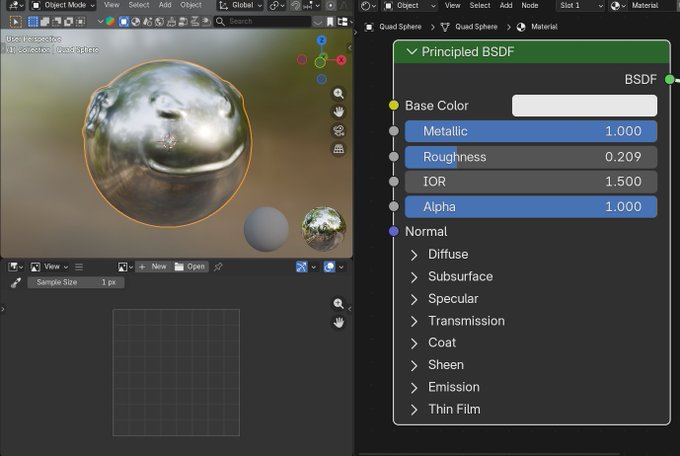
Task: Toggle gizmo display in the image editor
Action: coord(301,267)
